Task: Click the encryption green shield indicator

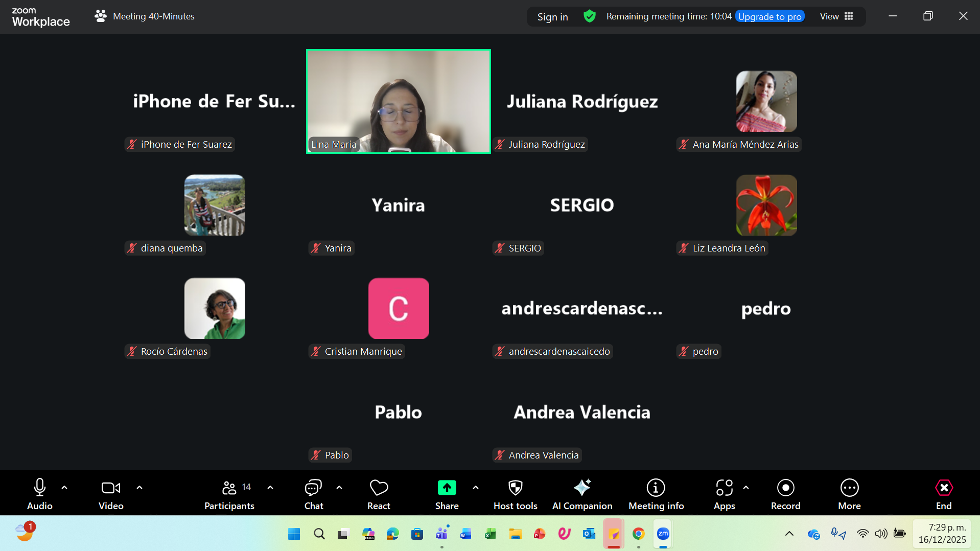Action: click(x=590, y=16)
